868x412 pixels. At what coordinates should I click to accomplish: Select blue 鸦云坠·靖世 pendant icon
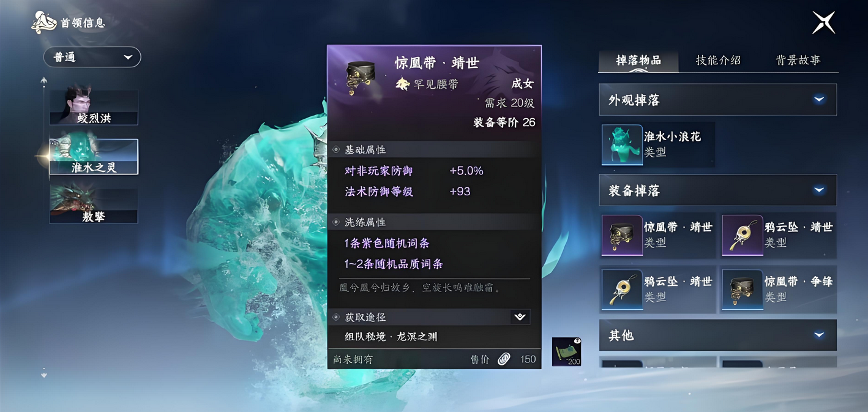tap(622, 290)
